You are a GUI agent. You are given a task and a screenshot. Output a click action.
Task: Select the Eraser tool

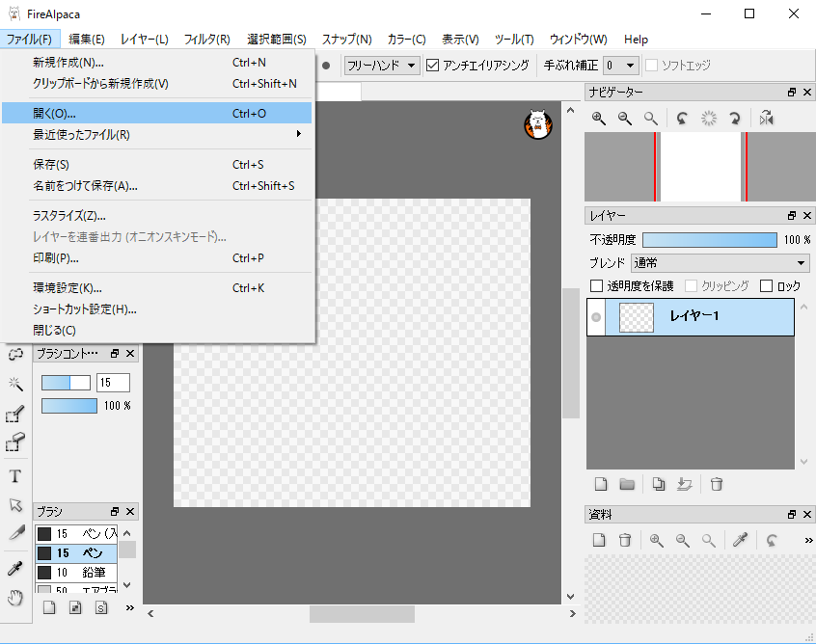point(14,439)
